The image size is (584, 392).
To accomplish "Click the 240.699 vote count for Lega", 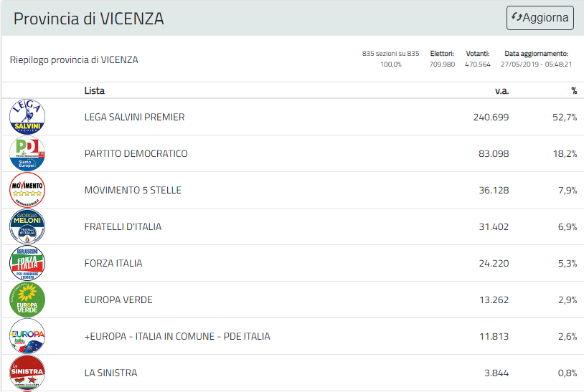I will point(491,117).
